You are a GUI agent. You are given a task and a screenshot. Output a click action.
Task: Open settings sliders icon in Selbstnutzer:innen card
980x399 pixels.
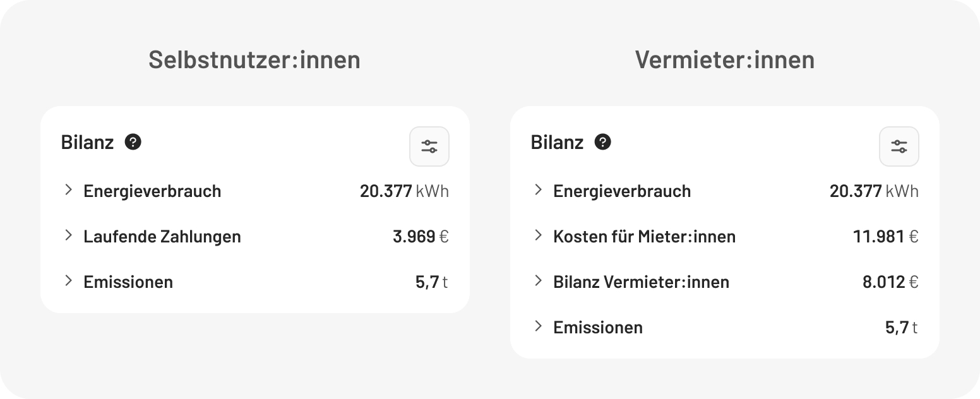click(429, 146)
